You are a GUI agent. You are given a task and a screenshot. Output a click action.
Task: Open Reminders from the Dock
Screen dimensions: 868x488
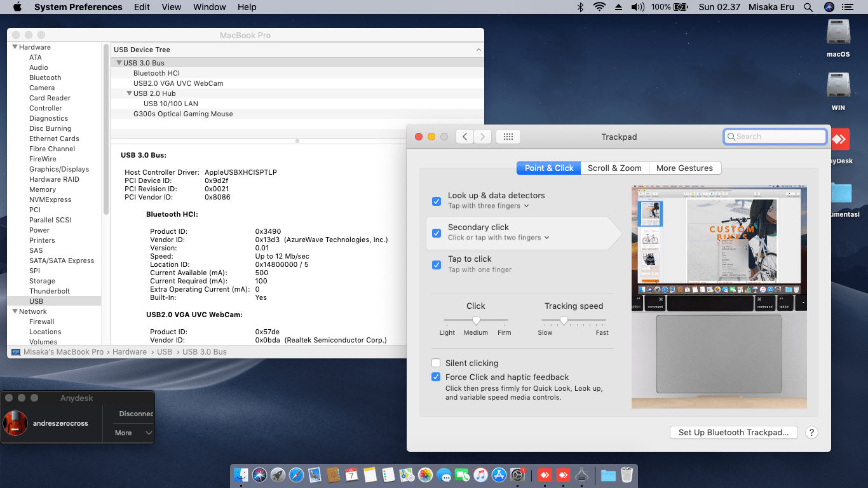pyautogui.click(x=389, y=475)
